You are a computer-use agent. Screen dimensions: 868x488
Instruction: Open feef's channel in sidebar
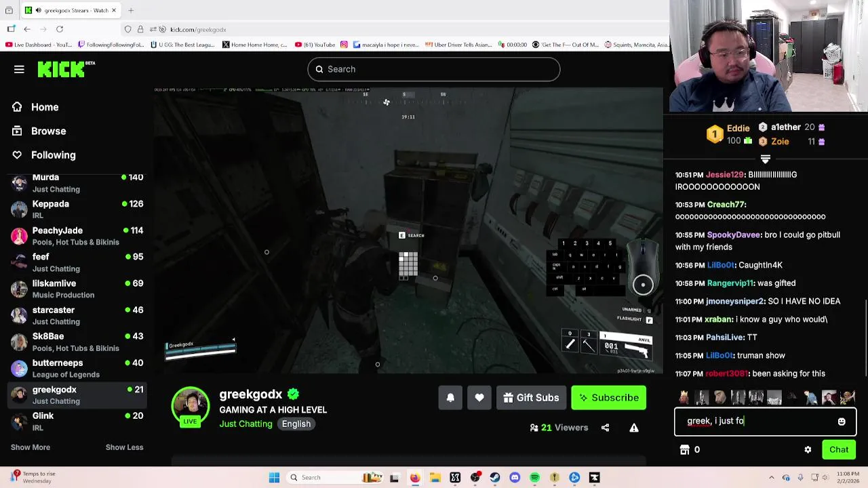[x=77, y=262]
